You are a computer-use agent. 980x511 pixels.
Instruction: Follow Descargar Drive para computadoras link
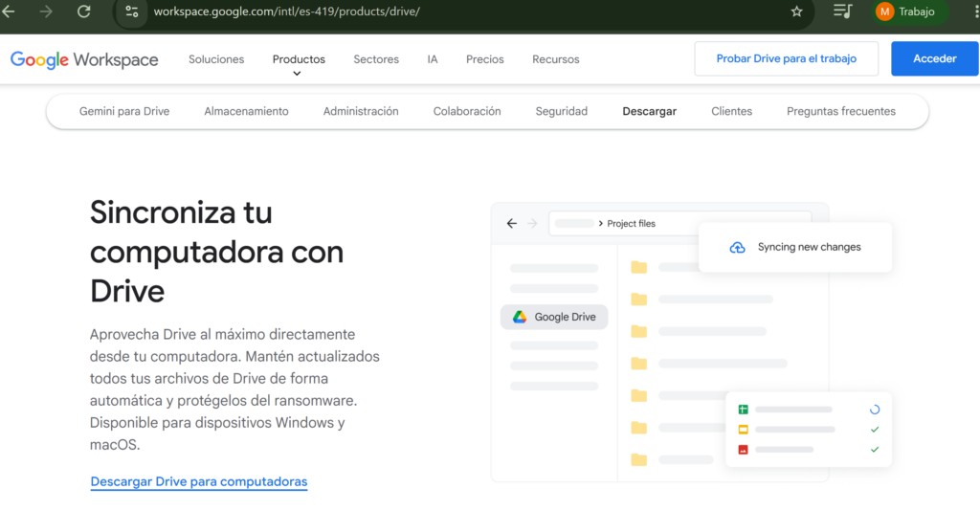pos(199,481)
